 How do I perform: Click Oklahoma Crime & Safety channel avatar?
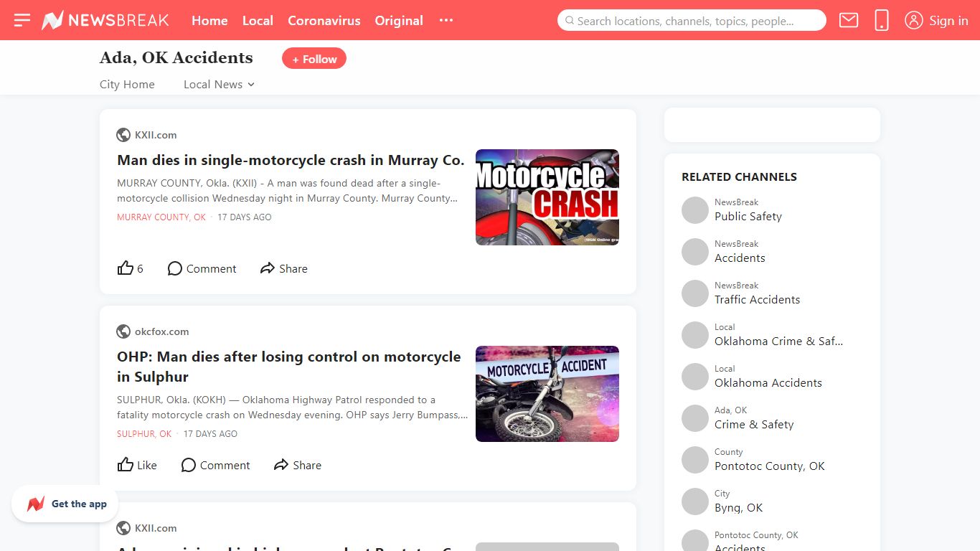(x=694, y=335)
